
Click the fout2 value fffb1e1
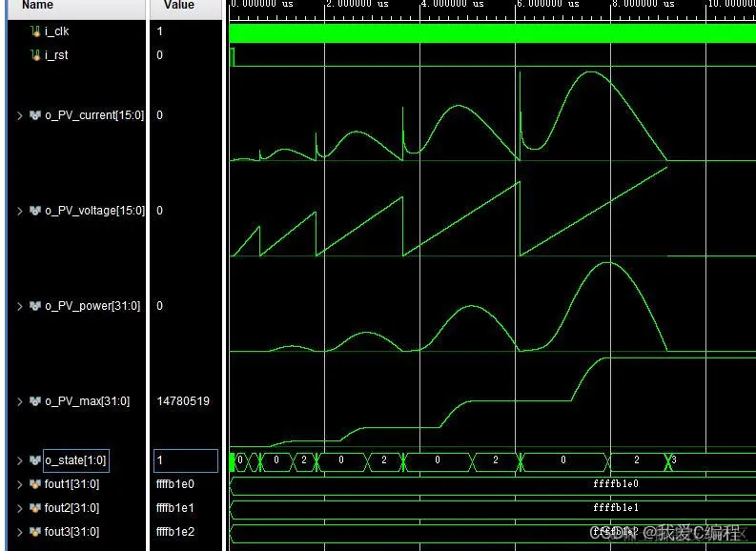[x=175, y=507]
